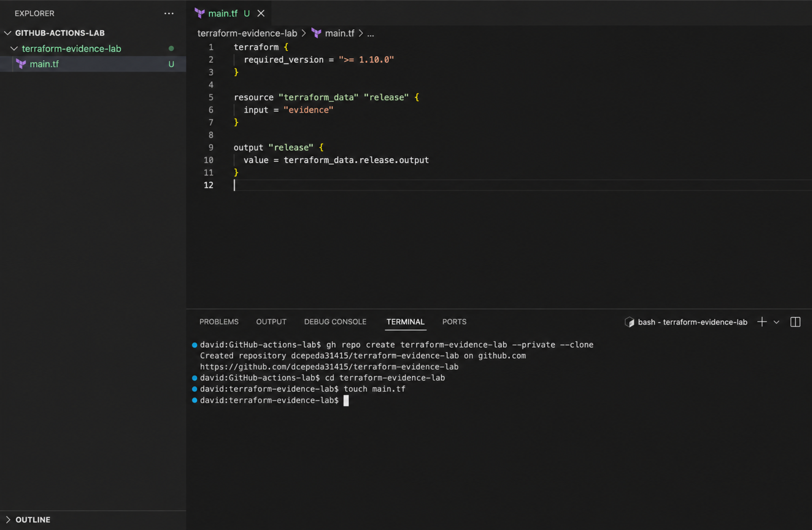Split the terminal with split icon
Image resolution: width=812 pixels, height=530 pixels.
pos(795,322)
